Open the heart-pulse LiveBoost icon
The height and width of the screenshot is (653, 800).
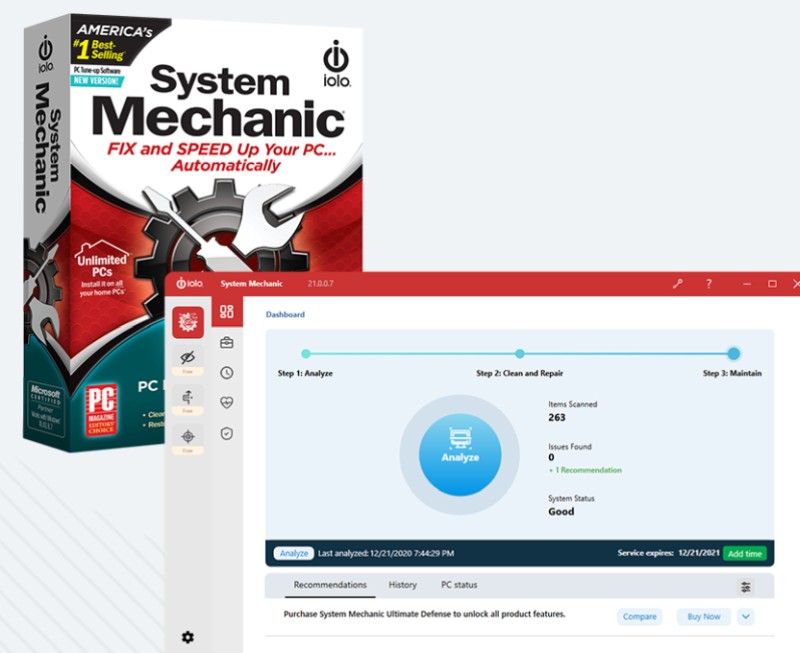[227, 403]
